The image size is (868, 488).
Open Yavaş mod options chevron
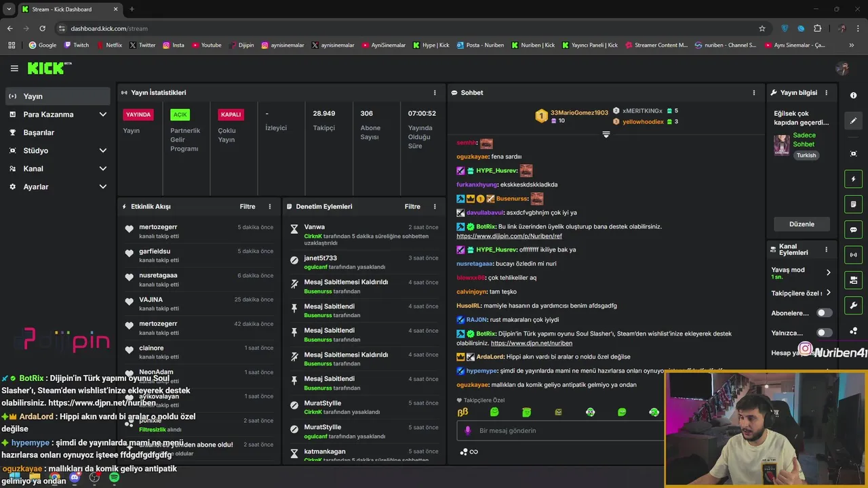coord(828,272)
